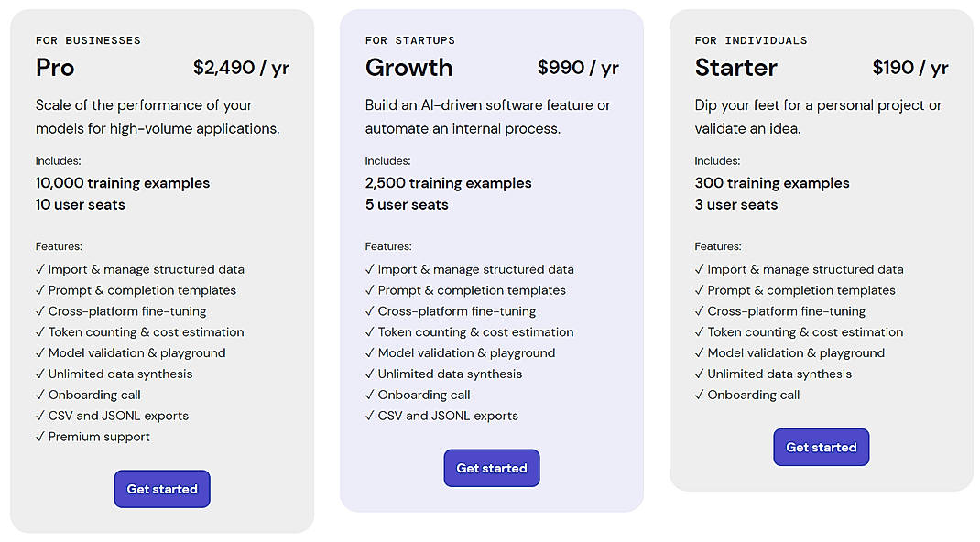Click the checkmark next to Onboarding call under Starter
Image resolution: width=980 pixels, height=542 pixels.
[x=699, y=395]
